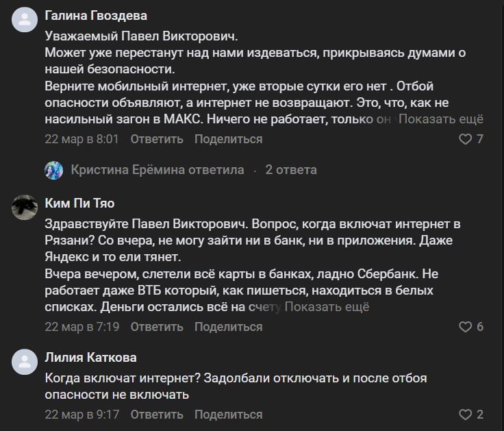Reply to Галина Гвоздева's comment

point(156,139)
